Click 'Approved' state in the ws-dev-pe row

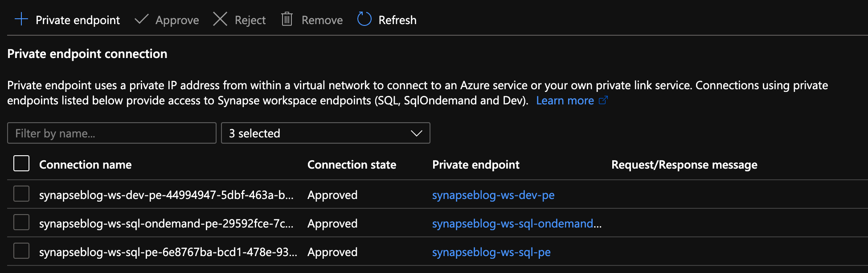coord(332,195)
